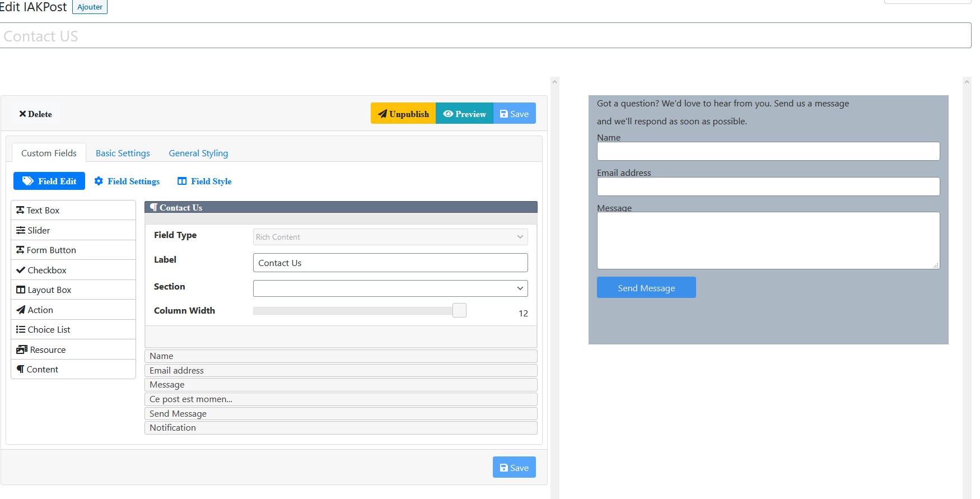Click the floppy disk icon on bottom Save
The image size is (980, 499).
coord(504,468)
